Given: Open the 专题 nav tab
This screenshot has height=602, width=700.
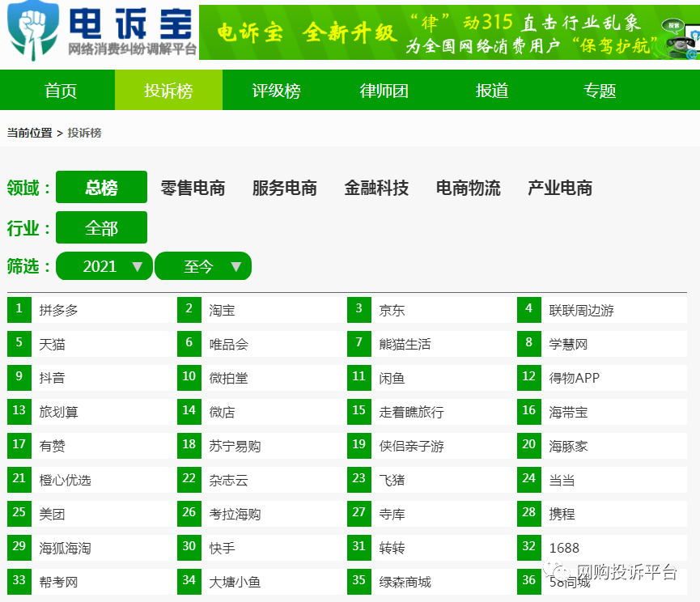Looking at the screenshot, I should point(600,91).
